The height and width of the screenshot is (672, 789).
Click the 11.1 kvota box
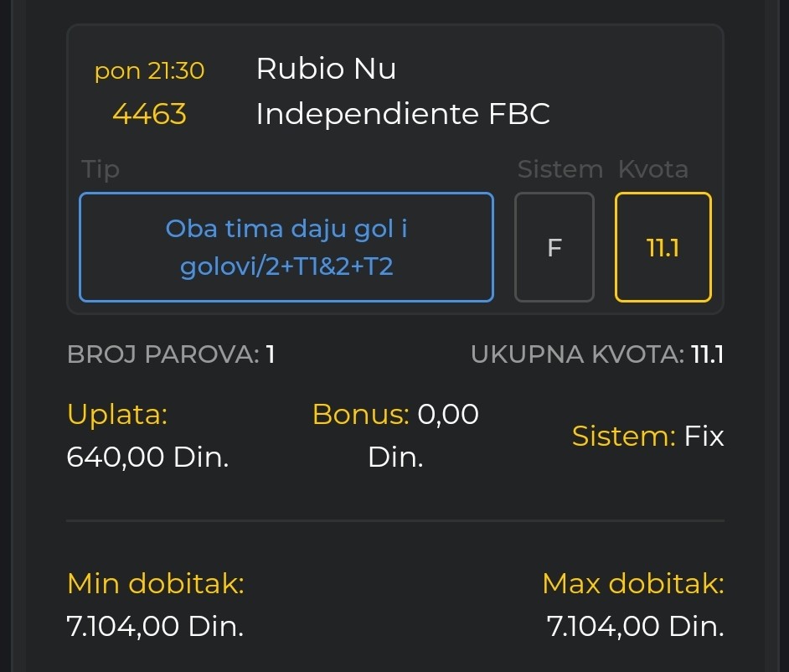coord(663,247)
